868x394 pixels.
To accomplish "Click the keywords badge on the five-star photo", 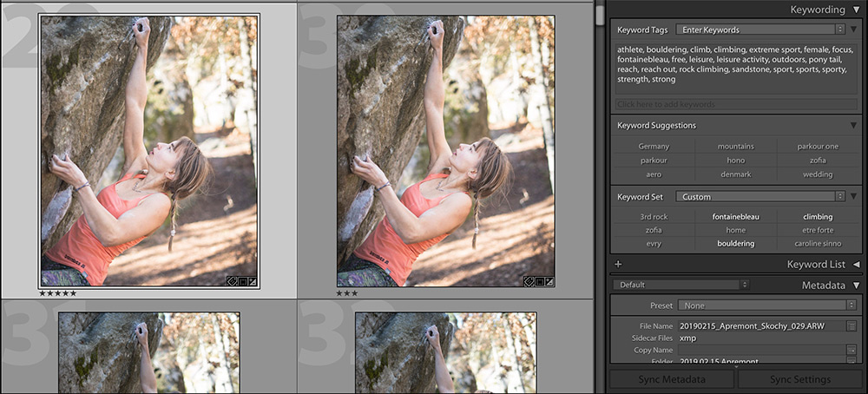I will tap(232, 281).
